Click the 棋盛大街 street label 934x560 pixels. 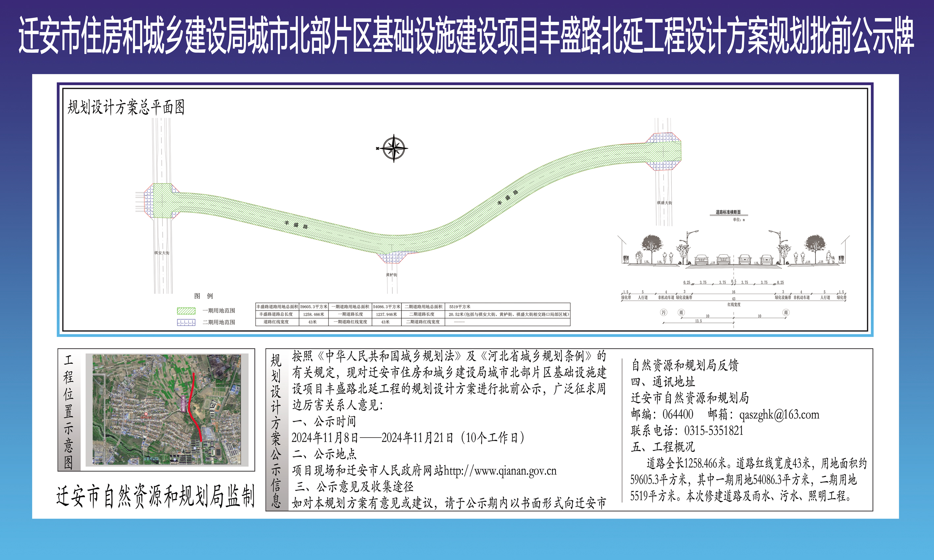[x=665, y=203]
